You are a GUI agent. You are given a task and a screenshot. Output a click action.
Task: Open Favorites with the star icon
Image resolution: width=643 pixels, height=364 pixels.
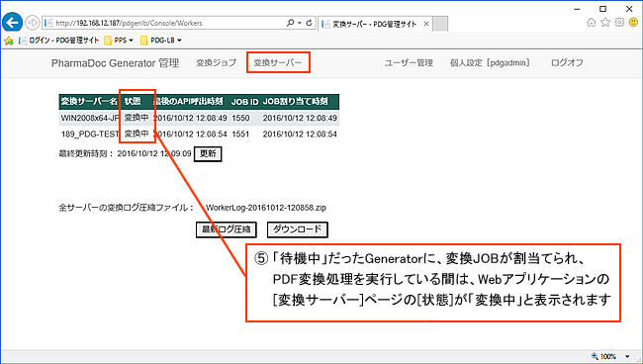pyautogui.click(x=605, y=23)
